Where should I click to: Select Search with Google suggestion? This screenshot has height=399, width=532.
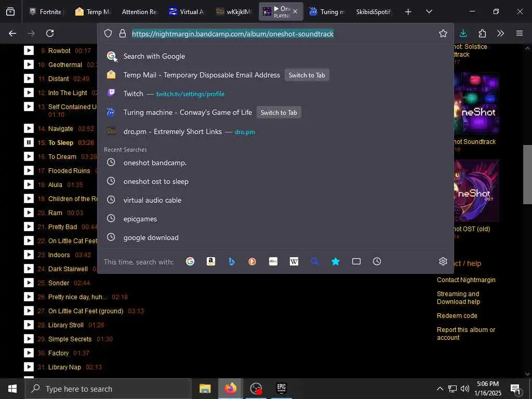[275, 56]
